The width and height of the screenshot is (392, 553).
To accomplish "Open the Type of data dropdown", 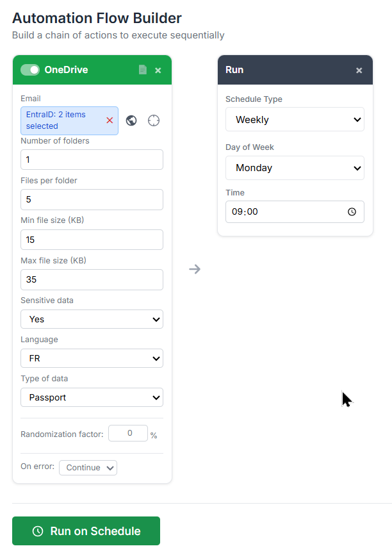I will click(x=92, y=397).
